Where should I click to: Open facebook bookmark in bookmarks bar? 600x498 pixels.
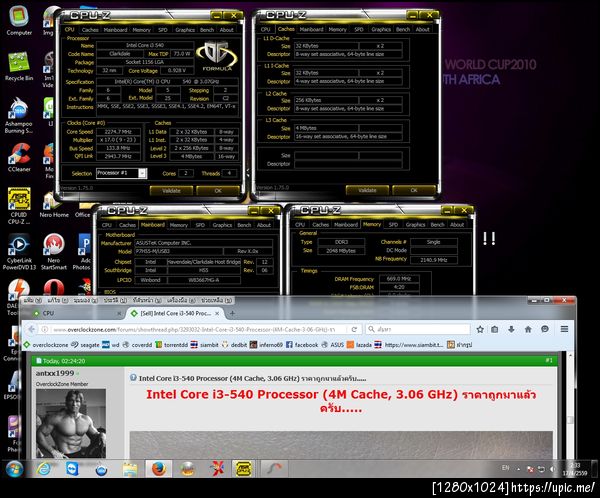(x=302, y=345)
